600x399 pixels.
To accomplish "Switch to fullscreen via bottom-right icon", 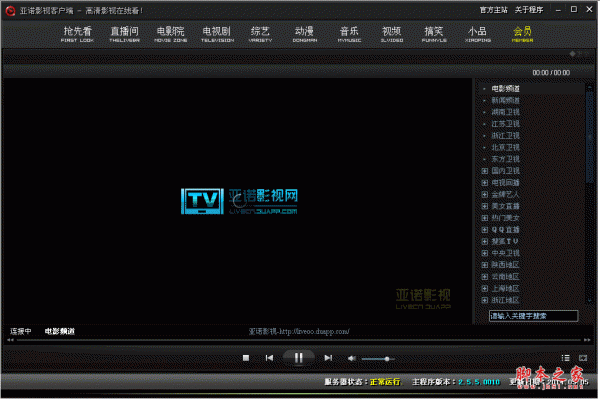I will tap(583, 358).
